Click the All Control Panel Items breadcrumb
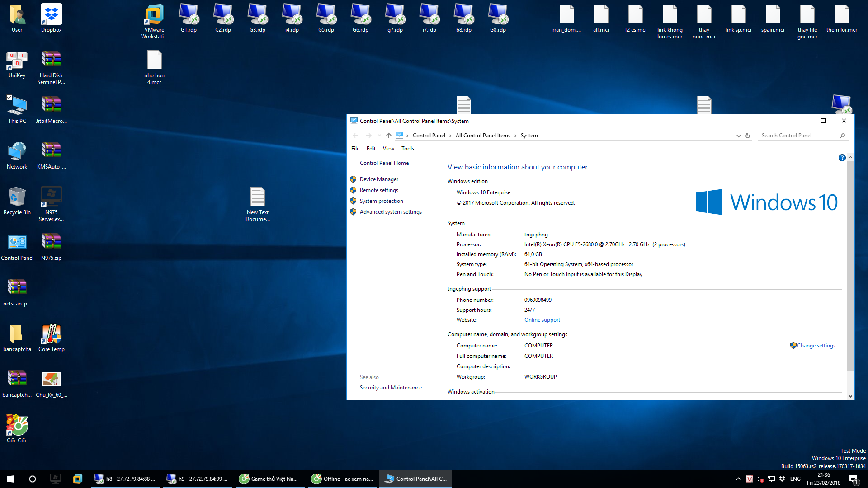Image resolution: width=868 pixels, height=488 pixels. pos(483,136)
